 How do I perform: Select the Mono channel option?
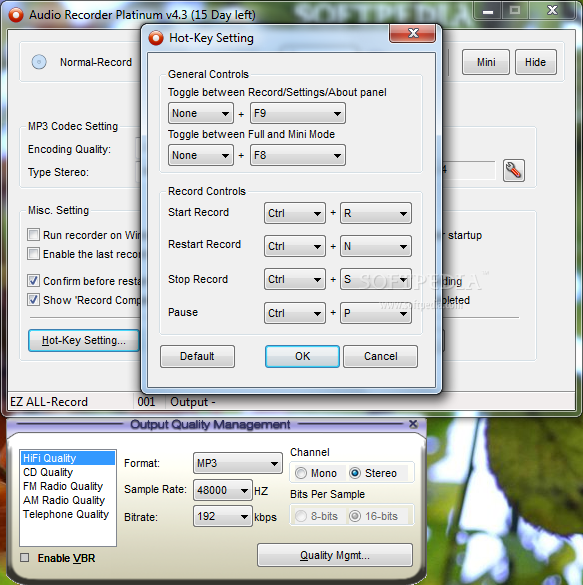pos(301,473)
